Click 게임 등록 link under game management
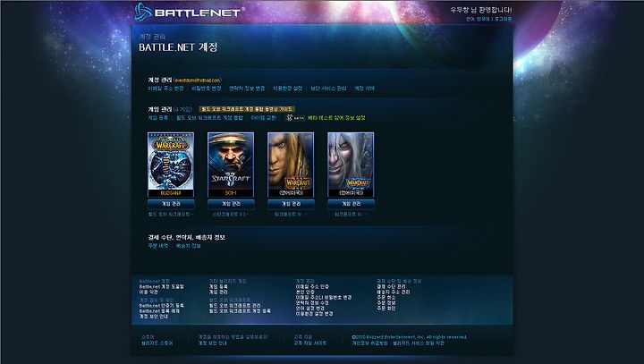Viewport: 644px width, 364px height. point(157,118)
